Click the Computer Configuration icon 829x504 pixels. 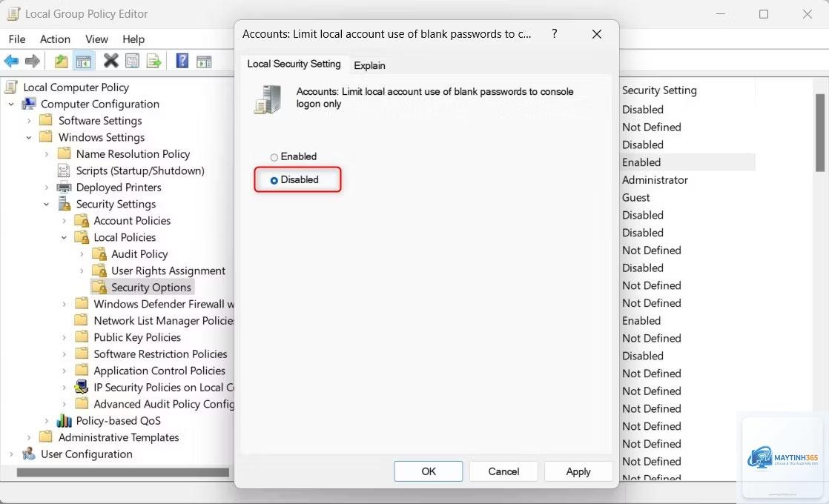[29, 104]
